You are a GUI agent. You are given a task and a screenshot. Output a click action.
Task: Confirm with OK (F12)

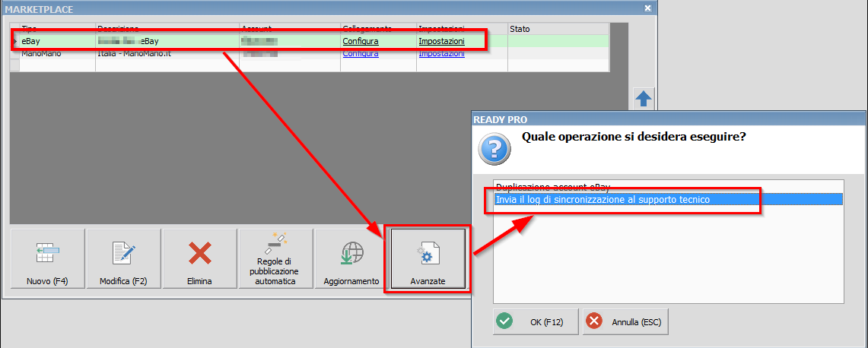536,322
